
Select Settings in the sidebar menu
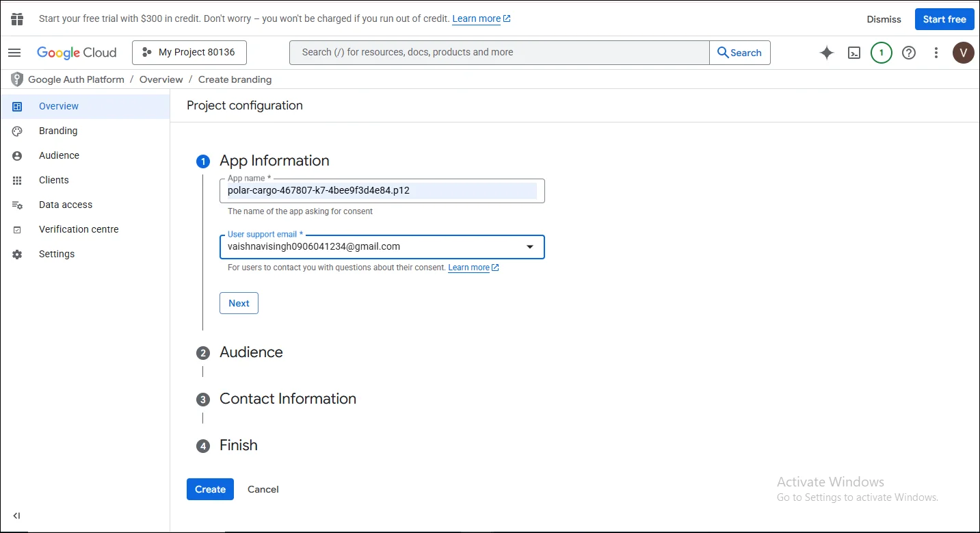click(x=85, y=254)
